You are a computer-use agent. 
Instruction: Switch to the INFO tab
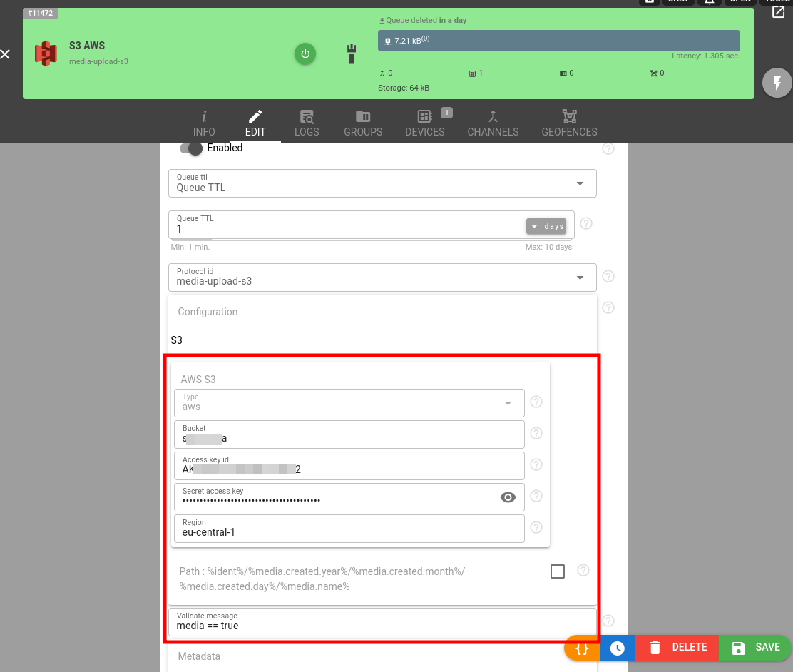pyautogui.click(x=204, y=123)
